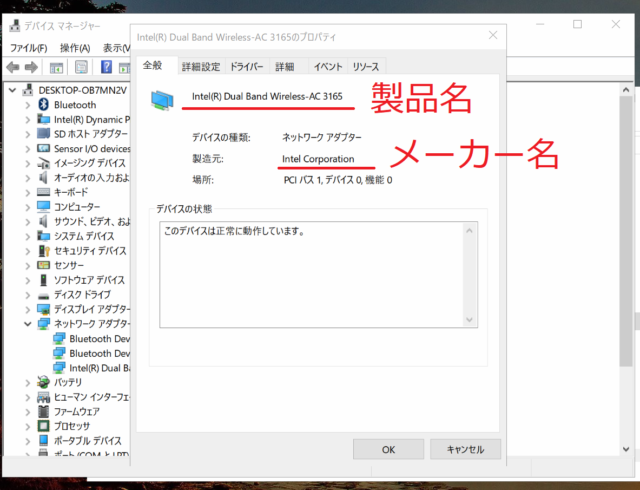
Task: Collapse the DESKTOP-OB7MN2V root node
Action: click(x=13, y=90)
